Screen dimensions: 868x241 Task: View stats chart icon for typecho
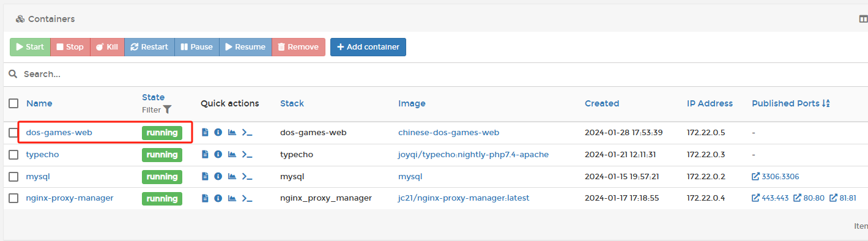tap(232, 155)
